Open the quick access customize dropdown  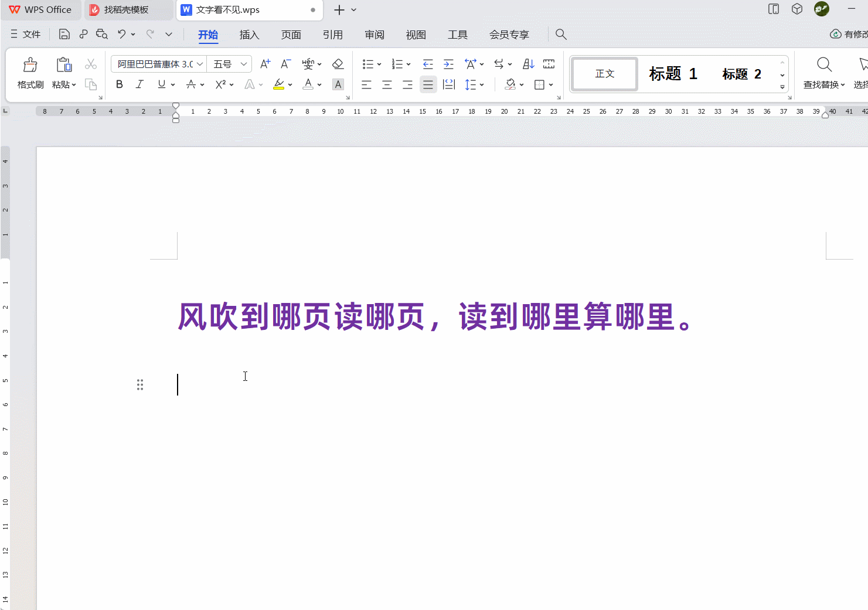coord(169,34)
